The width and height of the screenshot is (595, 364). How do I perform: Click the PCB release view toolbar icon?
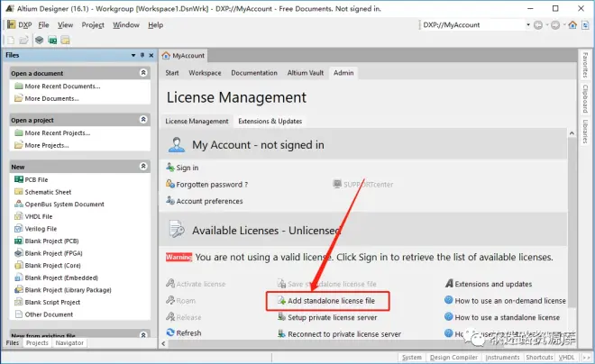click(x=52, y=40)
